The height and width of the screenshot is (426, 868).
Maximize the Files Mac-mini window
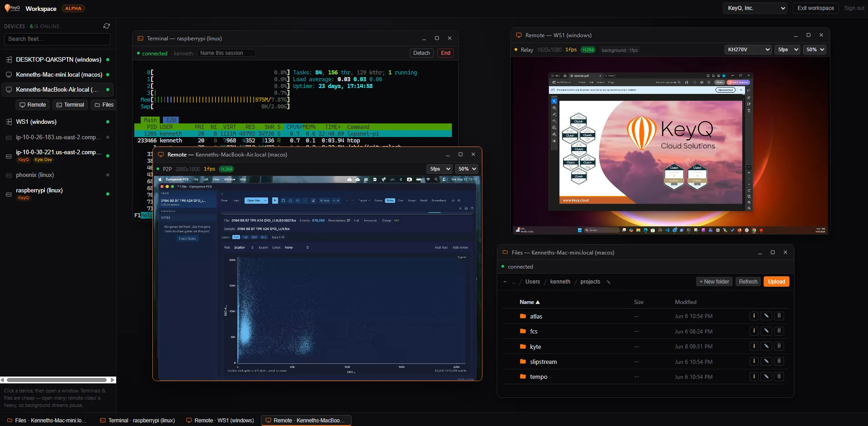coord(773,252)
